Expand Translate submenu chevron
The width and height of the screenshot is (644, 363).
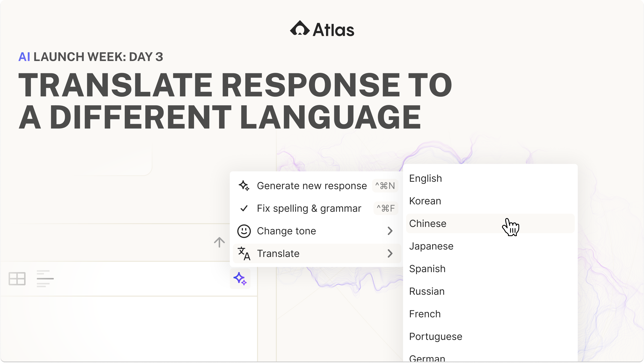click(390, 254)
